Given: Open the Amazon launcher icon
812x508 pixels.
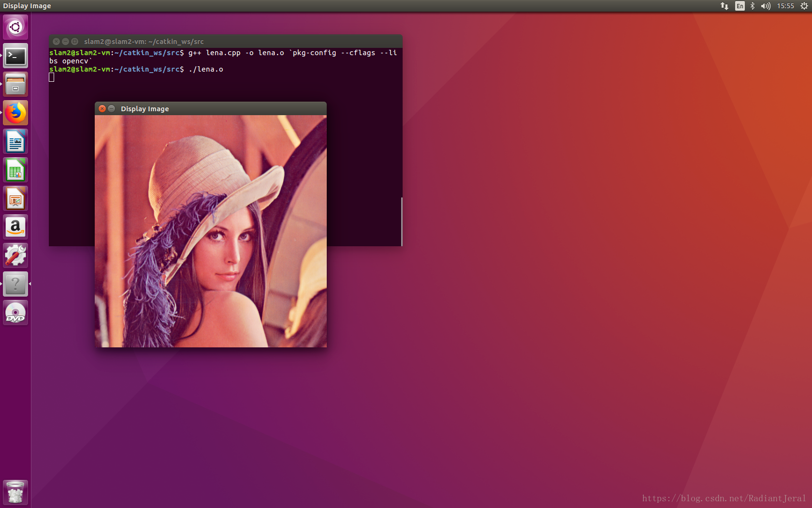Looking at the screenshot, I should (15, 227).
